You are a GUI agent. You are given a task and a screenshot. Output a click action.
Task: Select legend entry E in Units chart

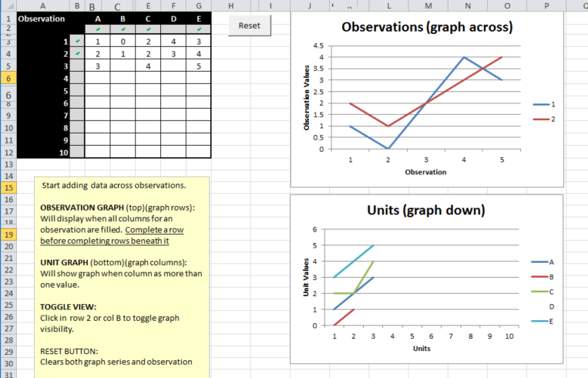[544, 320]
